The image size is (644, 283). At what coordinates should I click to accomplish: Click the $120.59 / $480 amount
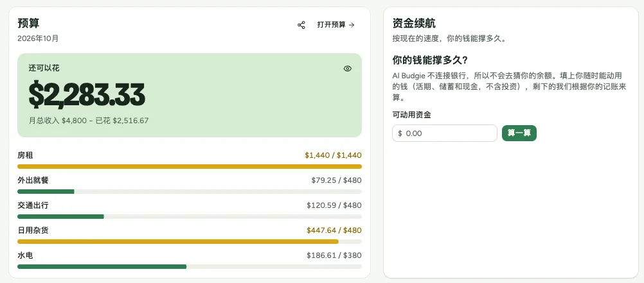tap(334, 205)
